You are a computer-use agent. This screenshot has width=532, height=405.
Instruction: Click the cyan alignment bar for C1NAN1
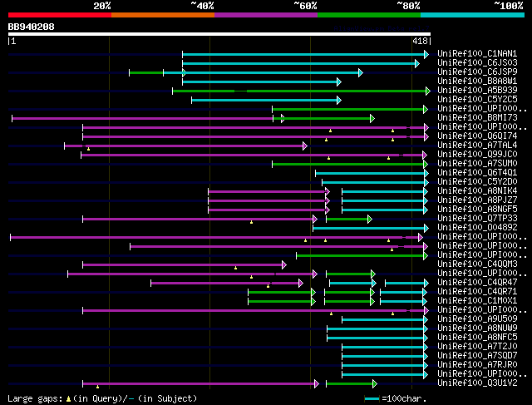pyautogui.click(x=303, y=54)
